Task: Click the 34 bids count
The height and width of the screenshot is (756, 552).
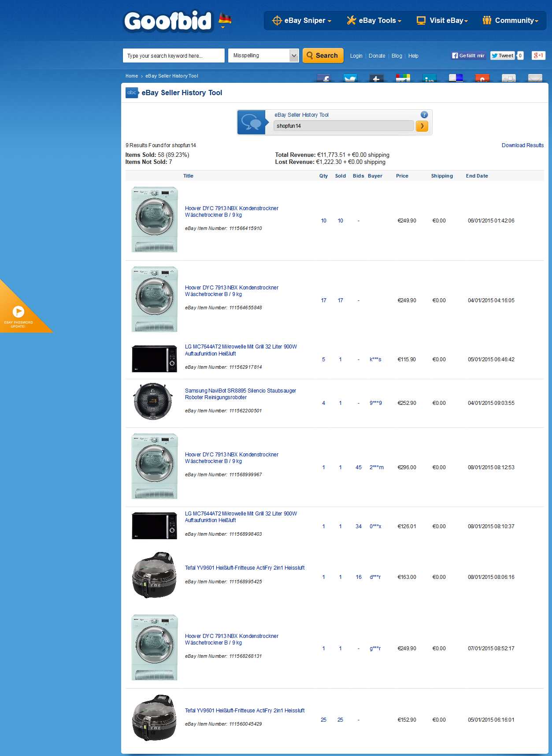Action: (359, 526)
